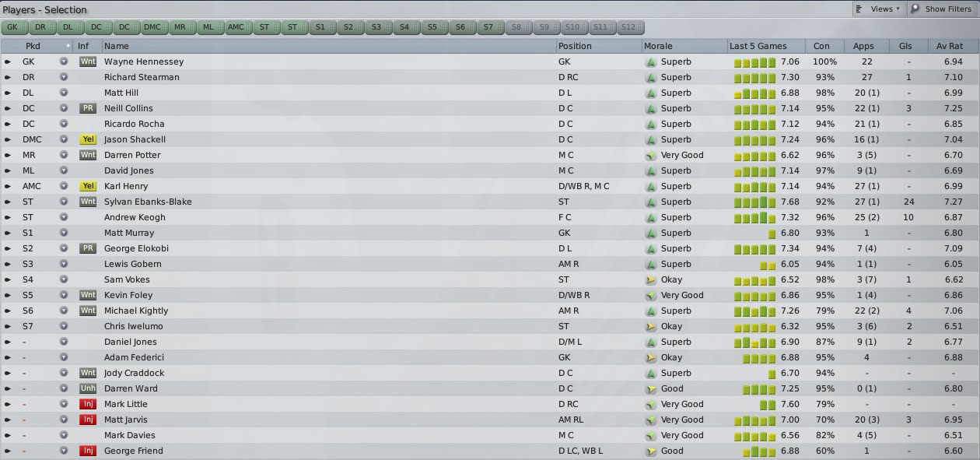Click the Unh badge beside Darren Ward

pyautogui.click(x=88, y=388)
